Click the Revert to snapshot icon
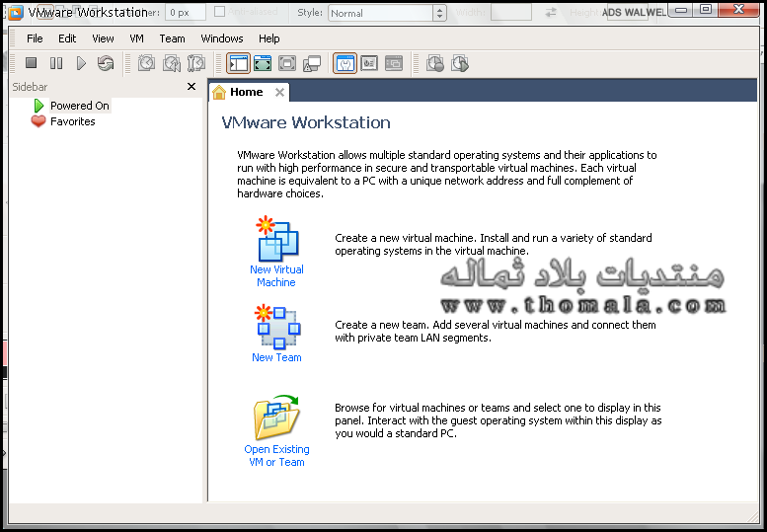The width and height of the screenshot is (767, 532). (x=171, y=63)
